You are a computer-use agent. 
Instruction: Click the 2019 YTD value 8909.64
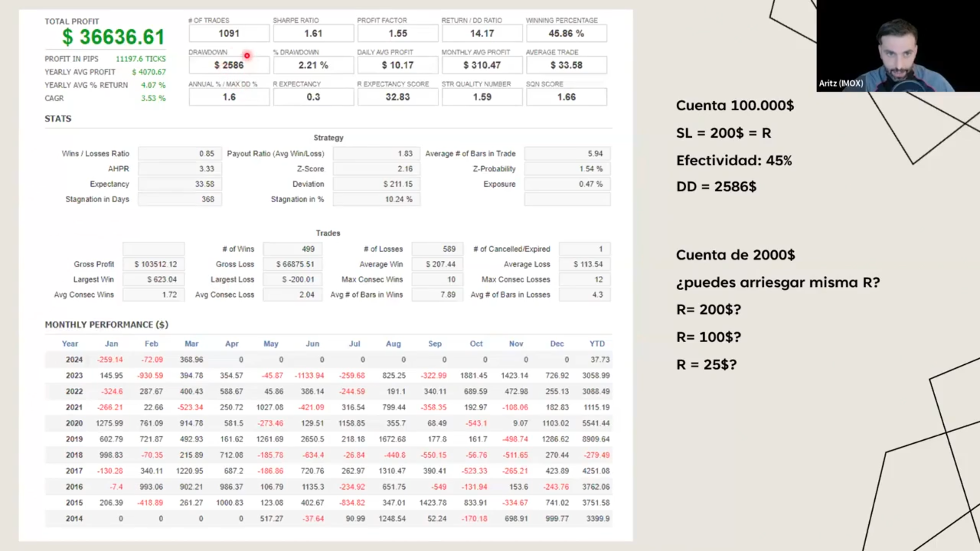pyautogui.click(x=596, y=439)
